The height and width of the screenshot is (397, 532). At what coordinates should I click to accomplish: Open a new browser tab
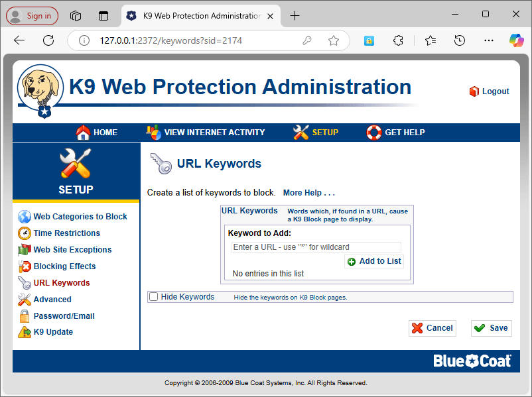pyautogui.click(x=295, y=16)
